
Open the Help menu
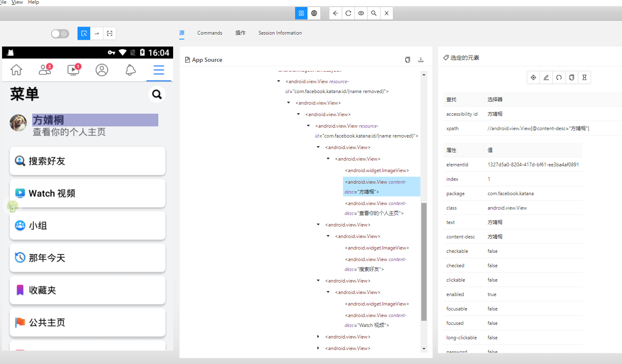pyautogui.click(x=34, y=2)
